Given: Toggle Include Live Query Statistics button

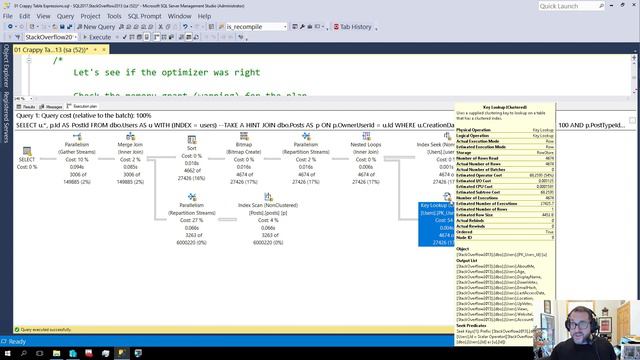Looking at the screenshot, I should (164, 37).
